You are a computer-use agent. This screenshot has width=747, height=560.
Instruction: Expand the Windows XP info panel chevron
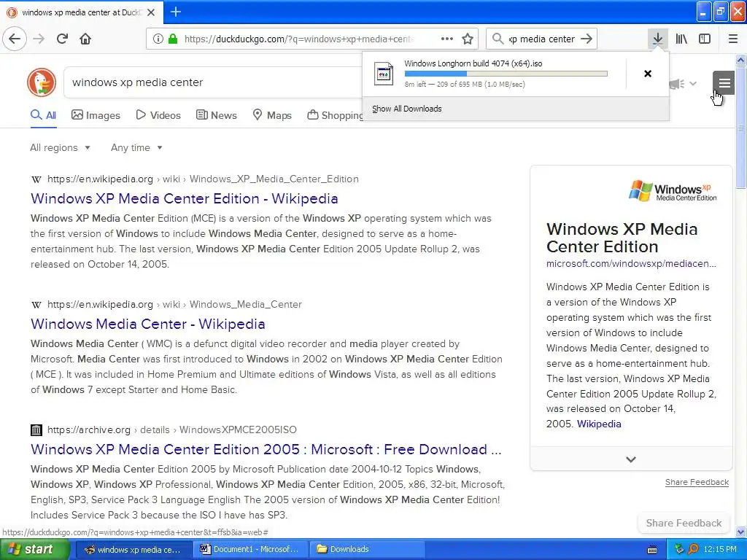coord(631,459)
